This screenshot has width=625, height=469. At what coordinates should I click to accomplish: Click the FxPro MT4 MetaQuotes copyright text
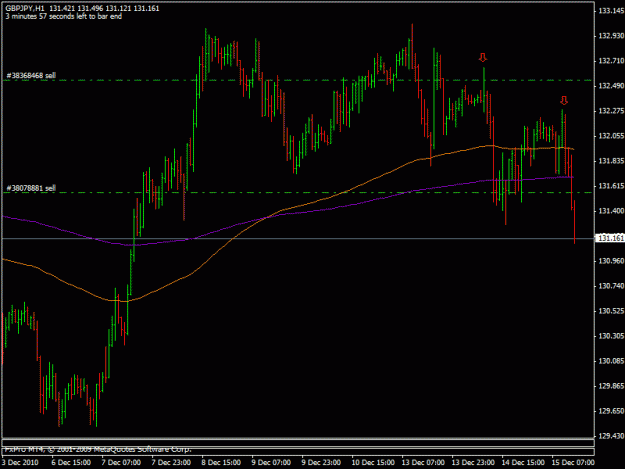(98, 449)
